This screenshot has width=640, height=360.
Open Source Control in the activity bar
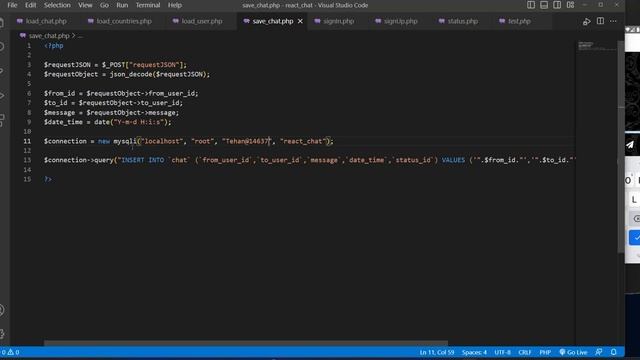2,71
